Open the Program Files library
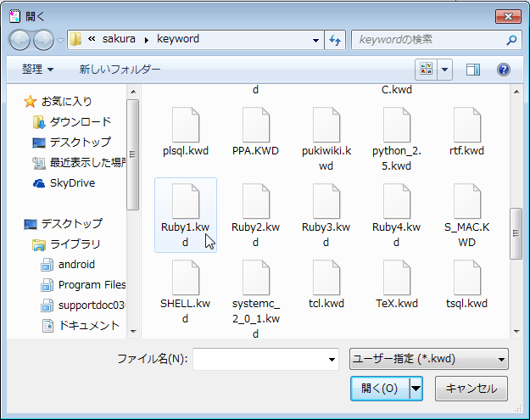 coord(83,285)
